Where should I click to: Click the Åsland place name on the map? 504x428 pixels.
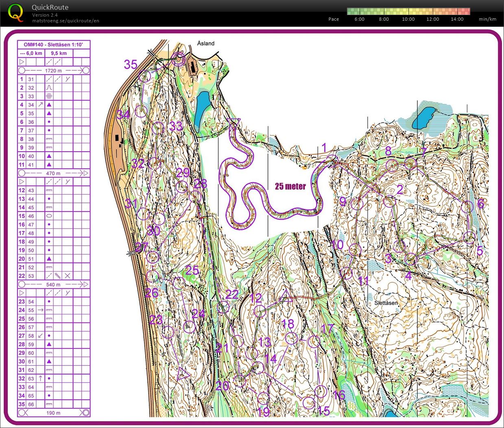click(205, 43)
